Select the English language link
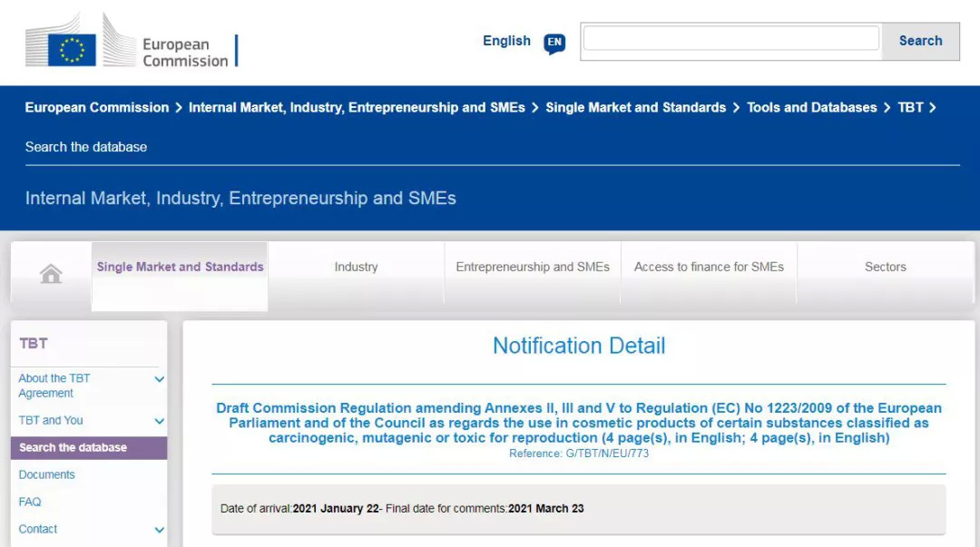This screenshot has width=980, height=547. [506, 41]
